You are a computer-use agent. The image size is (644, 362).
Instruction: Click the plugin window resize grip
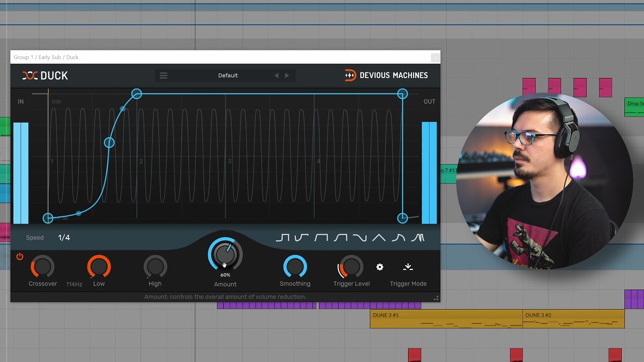[436, 298]
